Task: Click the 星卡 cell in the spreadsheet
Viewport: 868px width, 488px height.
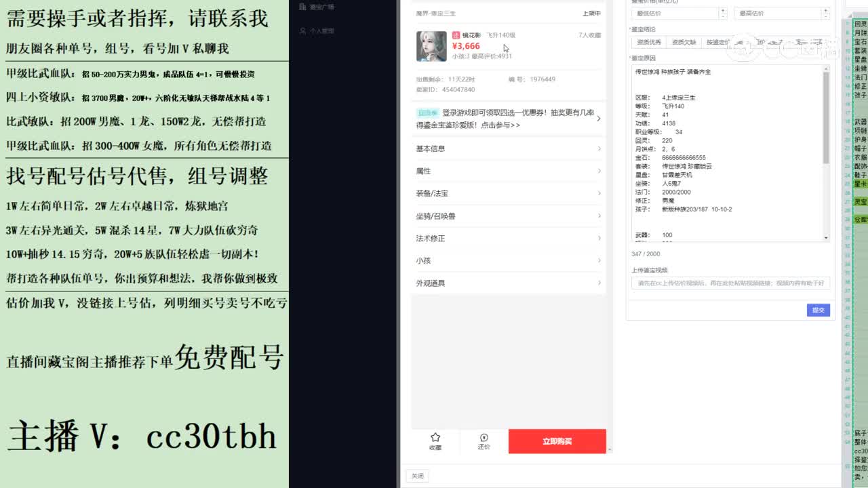Action: [861, 183]
